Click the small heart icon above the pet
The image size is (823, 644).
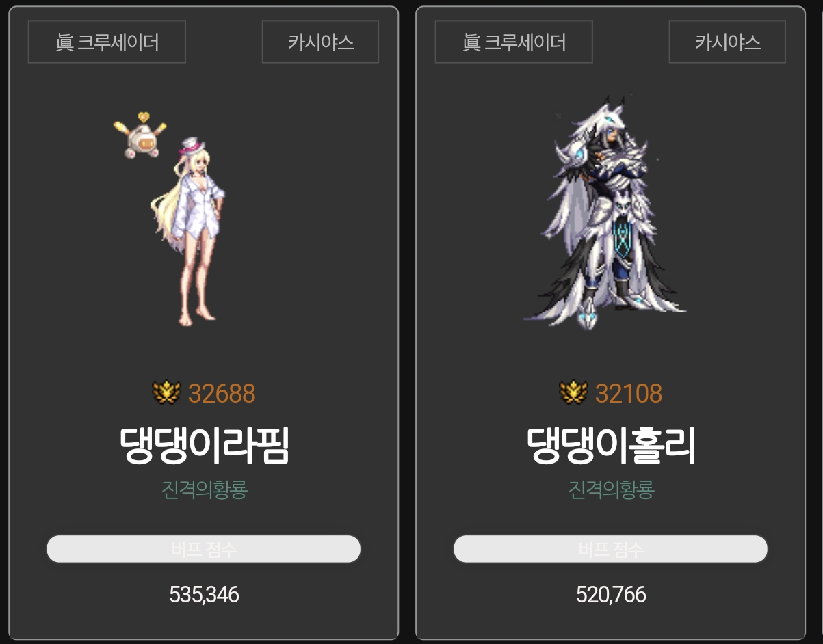(143, 116)
